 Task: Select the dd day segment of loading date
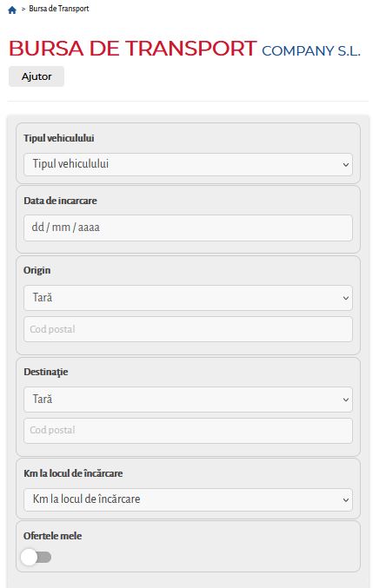[x=38, y=228]
